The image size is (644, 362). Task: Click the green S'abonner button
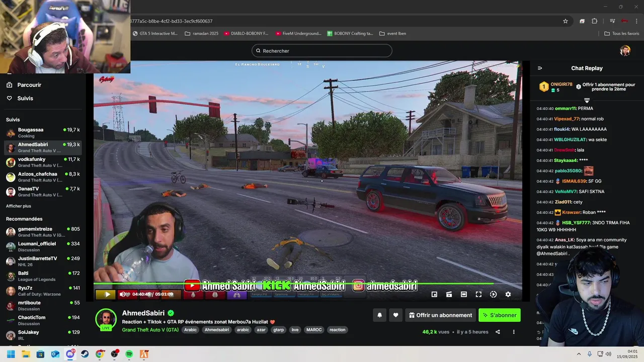point(500,315)
